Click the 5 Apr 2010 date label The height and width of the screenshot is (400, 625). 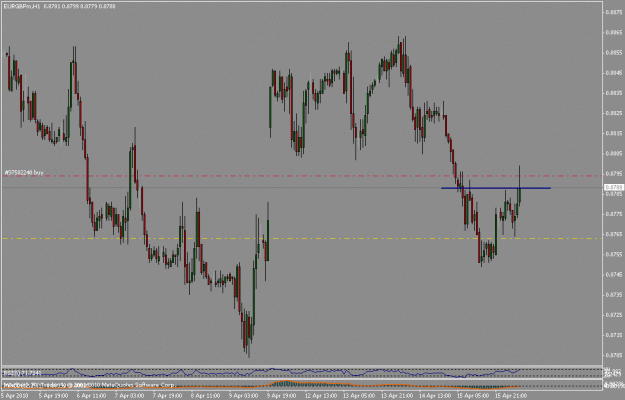pyautogui.click(x=15, y=396)
